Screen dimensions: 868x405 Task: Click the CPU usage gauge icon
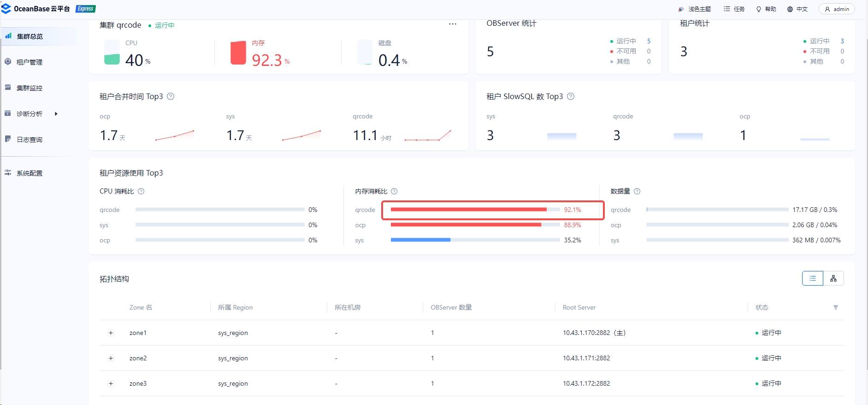coord(112,52)
